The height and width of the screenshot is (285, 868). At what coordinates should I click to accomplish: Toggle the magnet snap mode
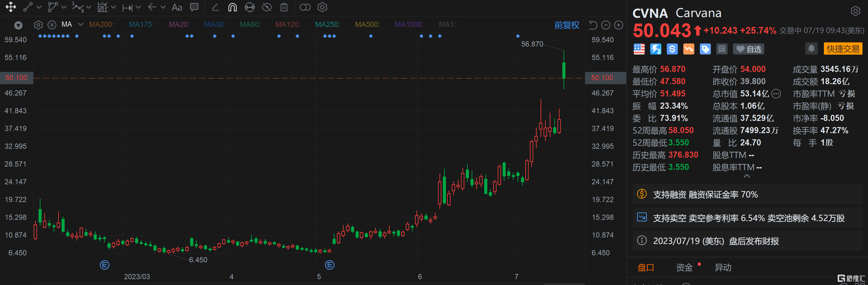coord(232,7)
